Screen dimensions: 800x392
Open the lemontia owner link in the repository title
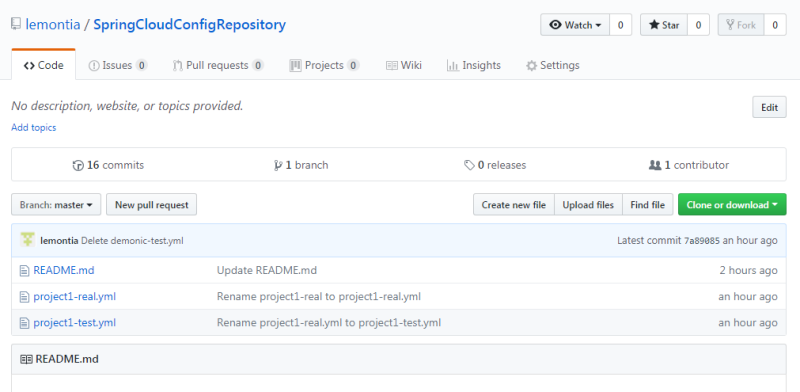click(x=53, y=24)
